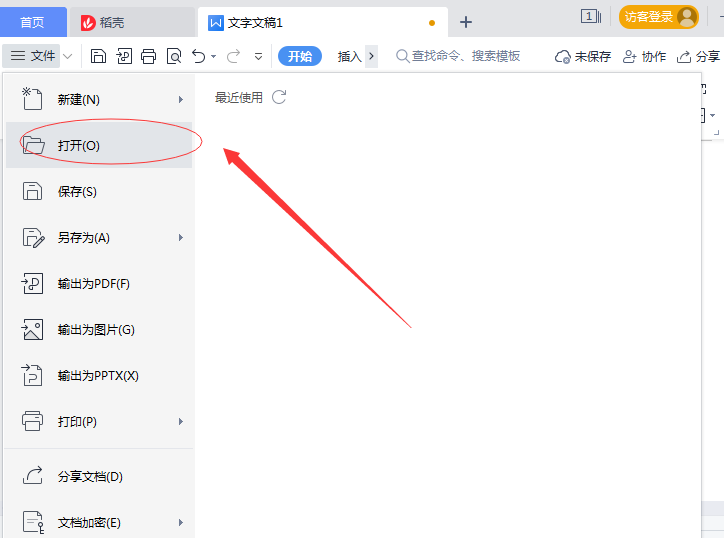Choose 输出为图片(G) in the file menu
Image resolution: width=724 pixels, height=538 pixels.
(99, 330)
